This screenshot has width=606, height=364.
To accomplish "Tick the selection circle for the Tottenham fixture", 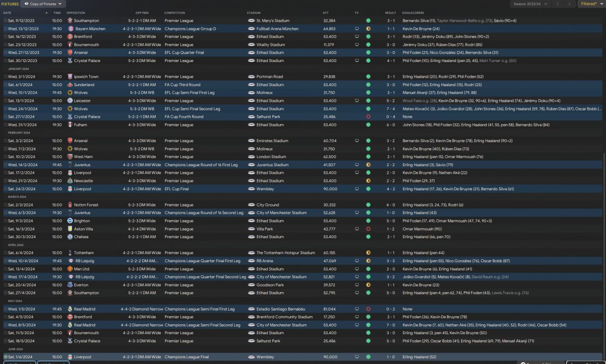I will [x=5, y=253].
